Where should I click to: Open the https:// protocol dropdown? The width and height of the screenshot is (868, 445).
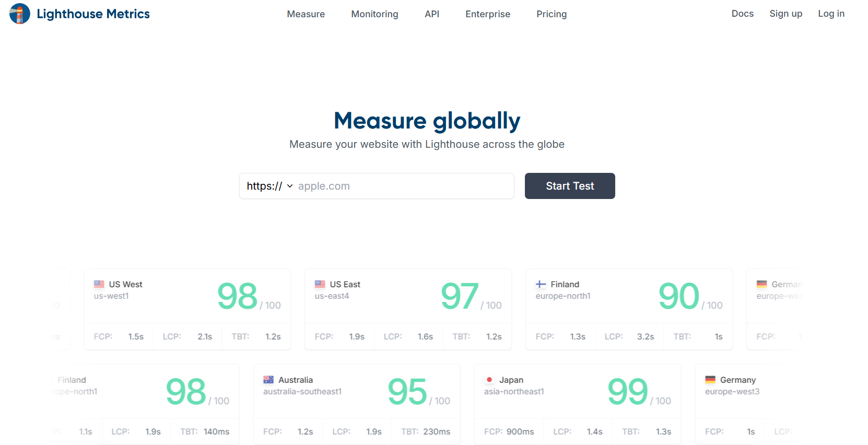269,186
